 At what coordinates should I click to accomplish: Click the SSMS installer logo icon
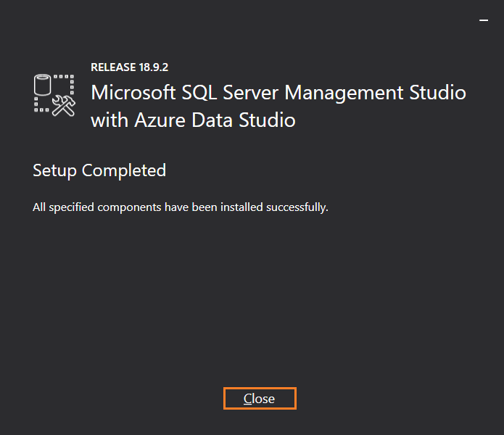(54, 94)
